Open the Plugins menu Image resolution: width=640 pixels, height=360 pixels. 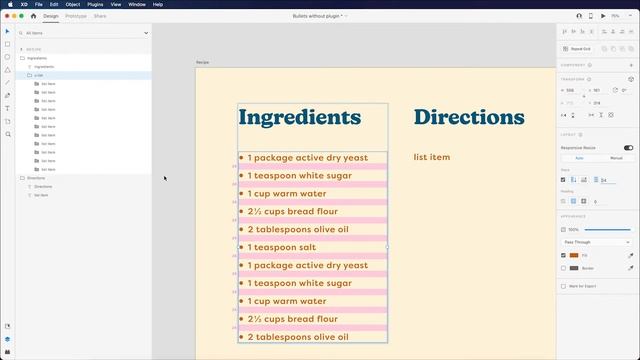point(95,4)
